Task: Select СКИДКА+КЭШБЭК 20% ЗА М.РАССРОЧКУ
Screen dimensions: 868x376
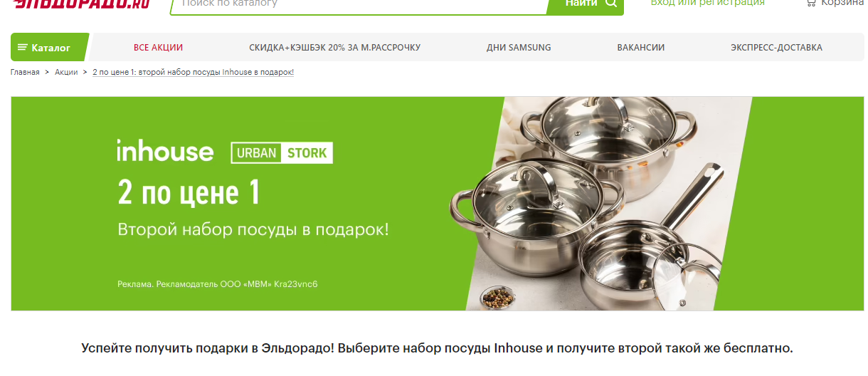Action: pos(334,48)
